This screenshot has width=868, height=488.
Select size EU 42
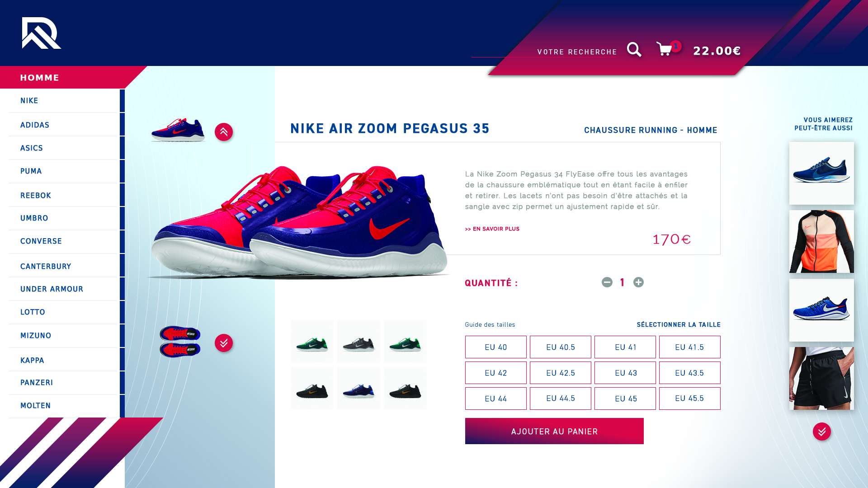click(x=496, y=373)
